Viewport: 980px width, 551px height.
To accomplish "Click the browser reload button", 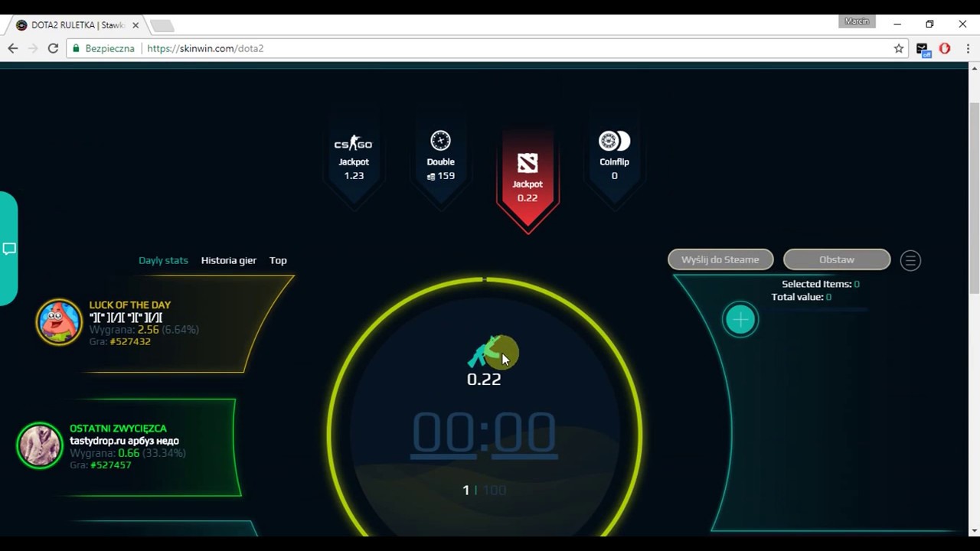I will click(x=53, y=48).
